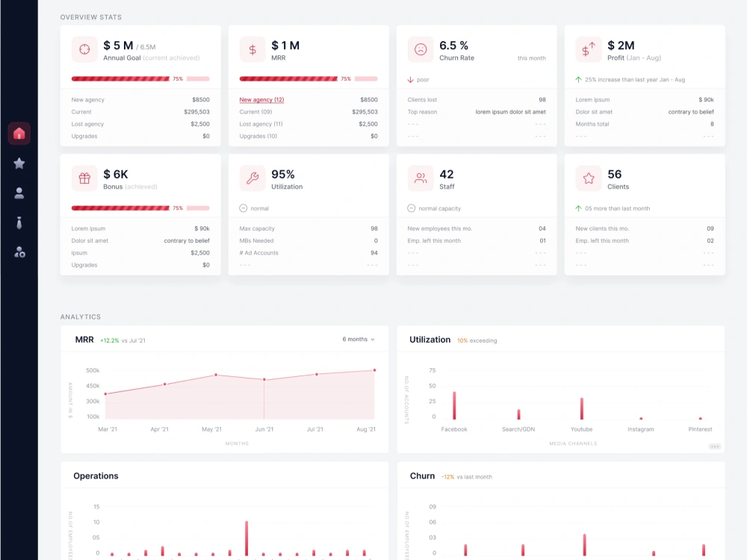Click 'Instagram' label on Utilization chart
The height and width of the screenshot is (560, 747).
[x=641, y=429]
